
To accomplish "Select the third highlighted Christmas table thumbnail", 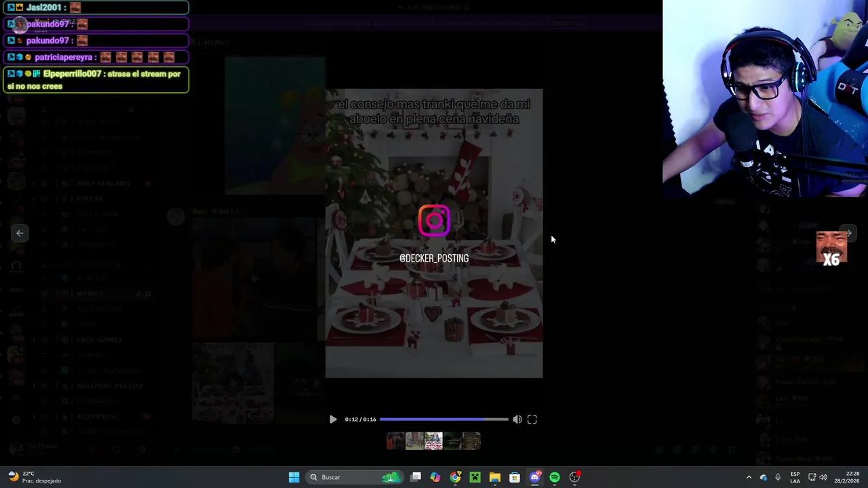I will coord(433,441).
